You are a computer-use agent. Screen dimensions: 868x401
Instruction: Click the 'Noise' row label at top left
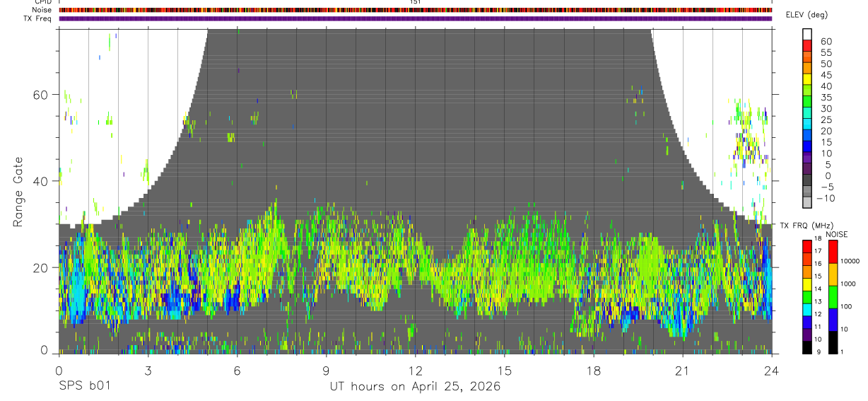tap(42, 10)
